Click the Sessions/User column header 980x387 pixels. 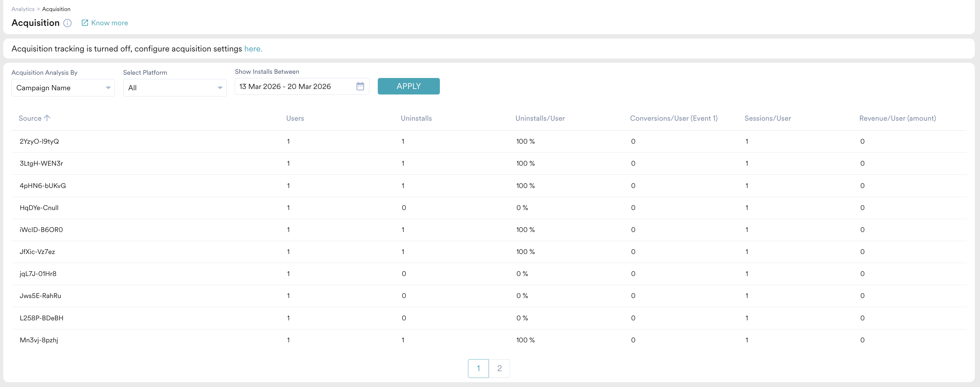(767, 118)
